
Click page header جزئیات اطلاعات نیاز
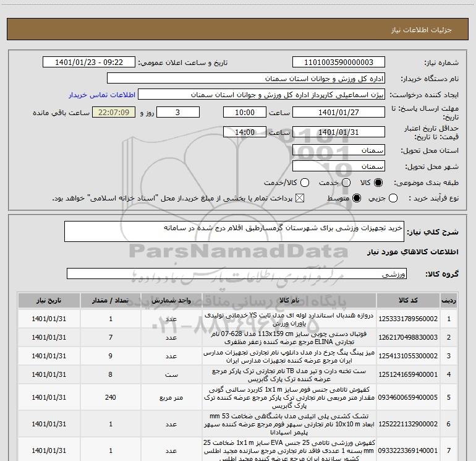[421, 30]
